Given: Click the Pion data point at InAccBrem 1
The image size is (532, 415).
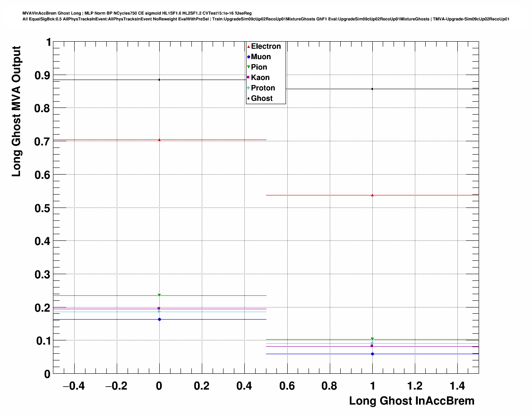Looking at the screenshot, I should [372, 339].
